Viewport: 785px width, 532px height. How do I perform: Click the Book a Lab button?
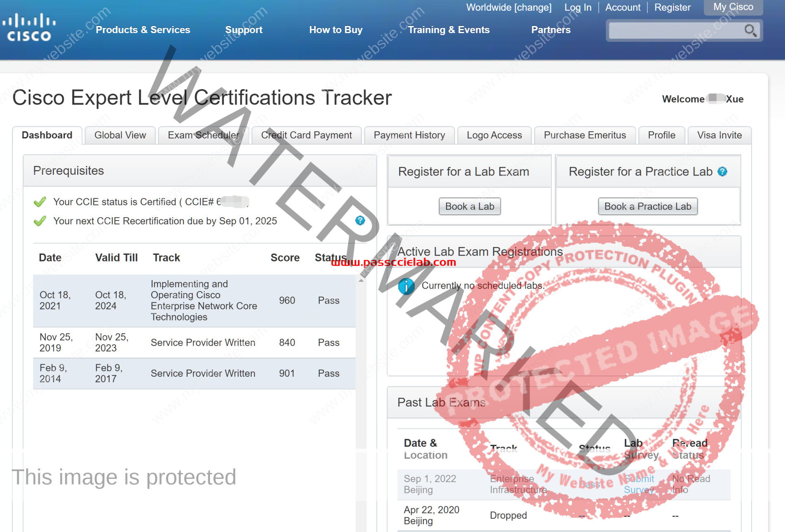[x=470, y=207]
